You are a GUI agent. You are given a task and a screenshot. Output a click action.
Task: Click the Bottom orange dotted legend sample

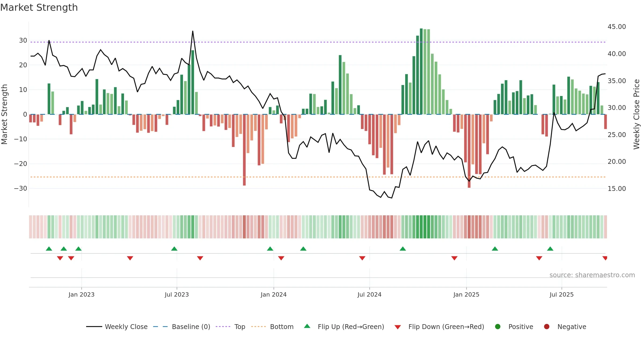pyautogui.click(x=259, y=327)
